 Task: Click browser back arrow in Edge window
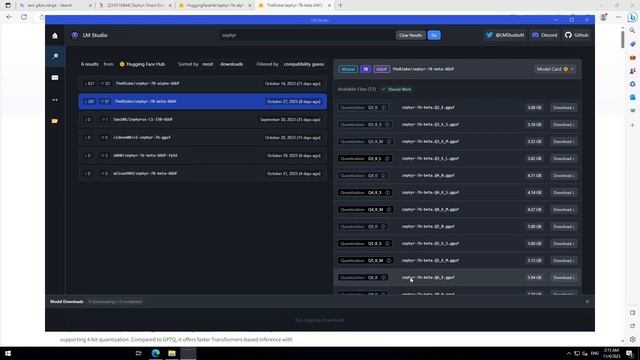click(x=9, y=17)
